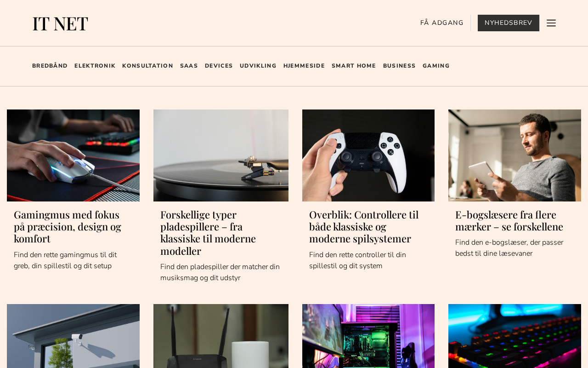Go to the BUSINESS category

point(399,66)
